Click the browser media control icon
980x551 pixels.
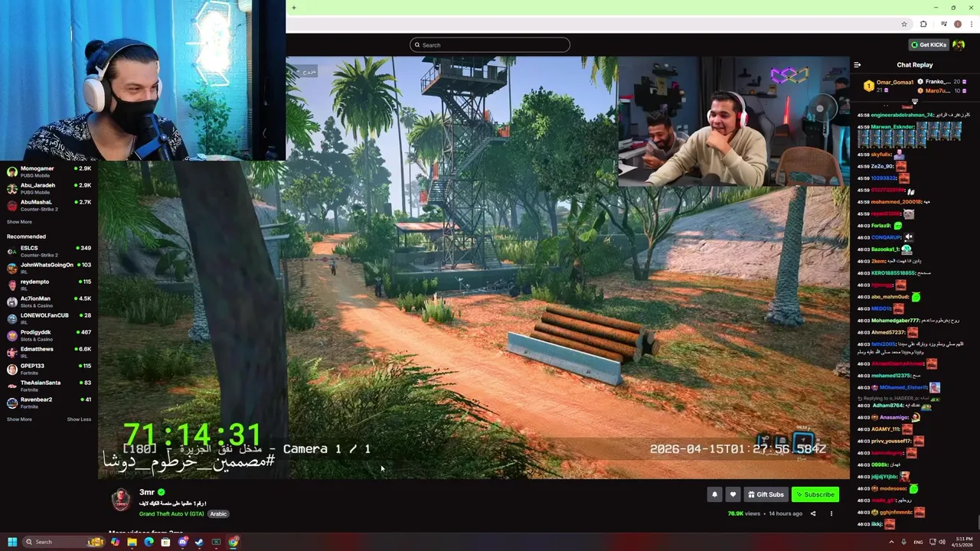coord(943,24)
